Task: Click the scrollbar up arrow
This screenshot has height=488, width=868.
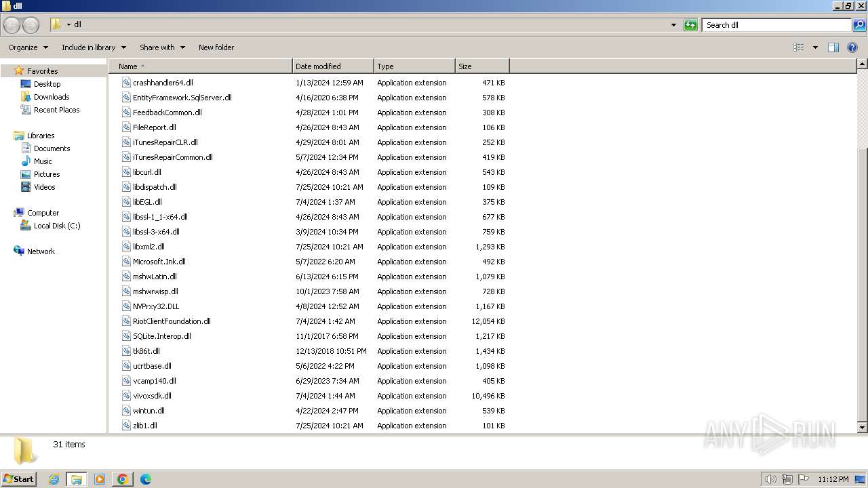Action: coord(862,64)
